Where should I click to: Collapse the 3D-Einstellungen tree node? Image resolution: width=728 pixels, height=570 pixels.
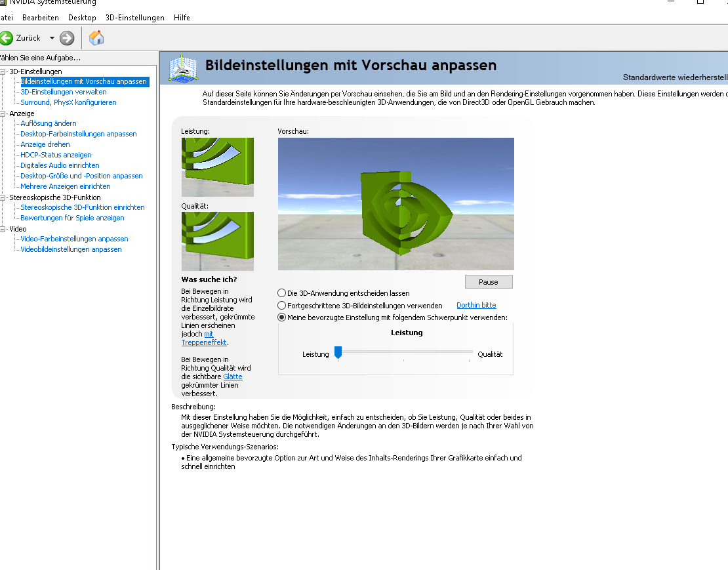pos(3,71)
